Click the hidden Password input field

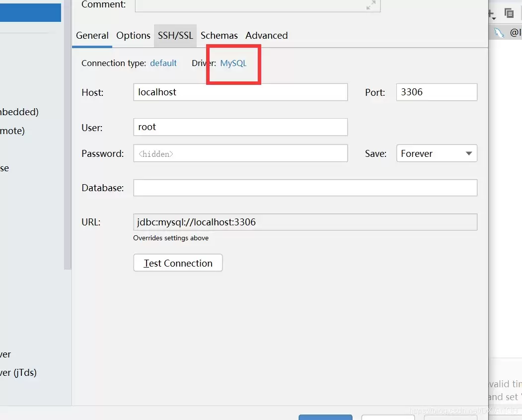pos(240,153)
